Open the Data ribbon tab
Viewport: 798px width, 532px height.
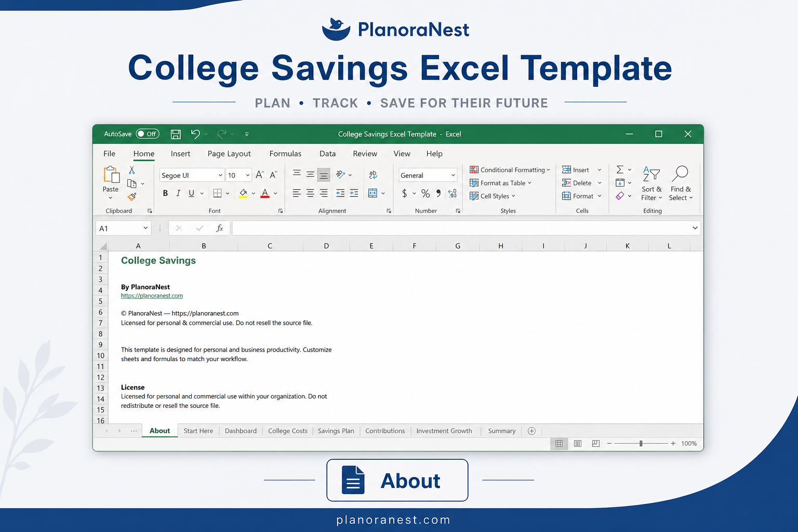[x=327, y=154]
